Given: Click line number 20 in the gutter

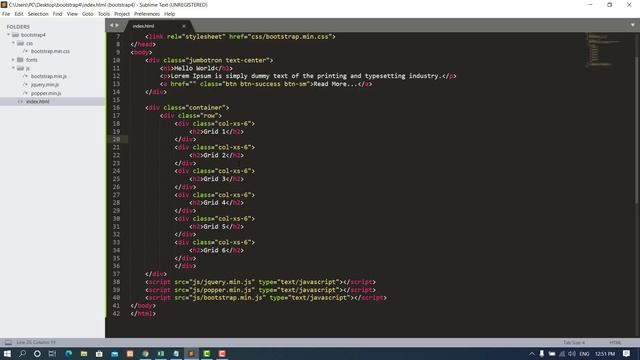Looking at the screenshot, I should (x=116, y=139).
